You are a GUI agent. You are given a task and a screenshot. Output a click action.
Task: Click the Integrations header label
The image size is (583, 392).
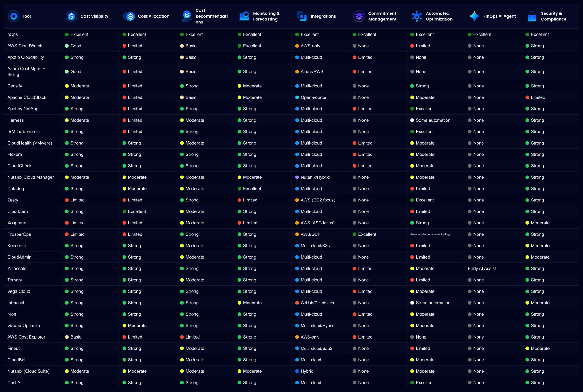pos(323,16)
